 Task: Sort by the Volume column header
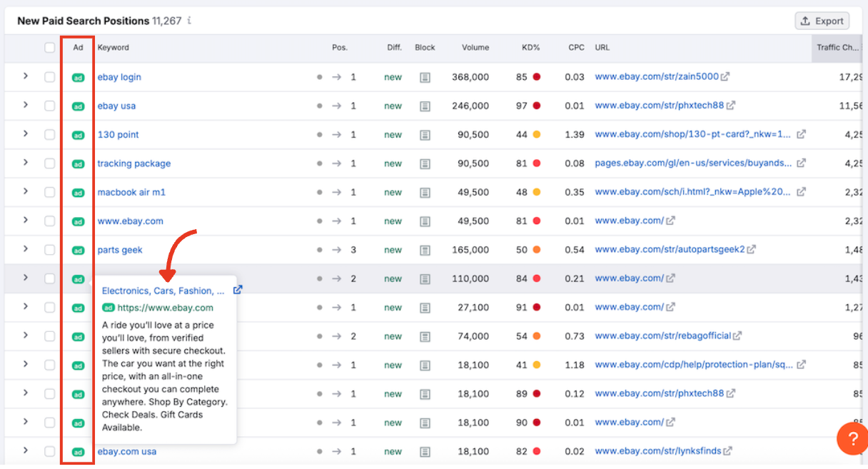click(475, 47)
